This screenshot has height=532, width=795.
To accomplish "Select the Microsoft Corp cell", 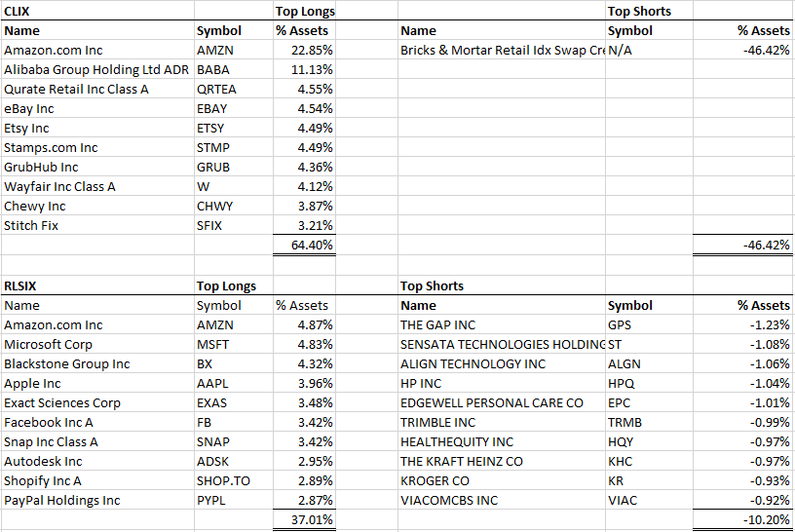I will point(49,344).
